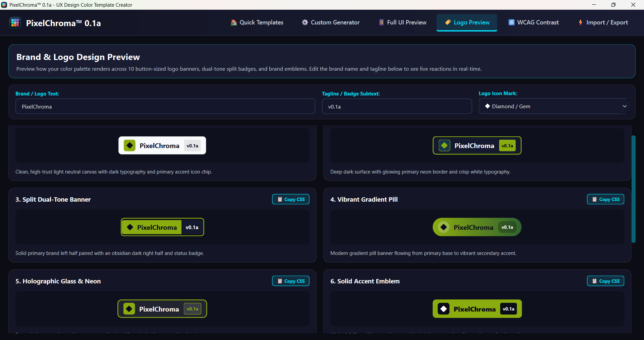
Task: Click v0.1a badge in white logo banner
Action: coord(193,146)
